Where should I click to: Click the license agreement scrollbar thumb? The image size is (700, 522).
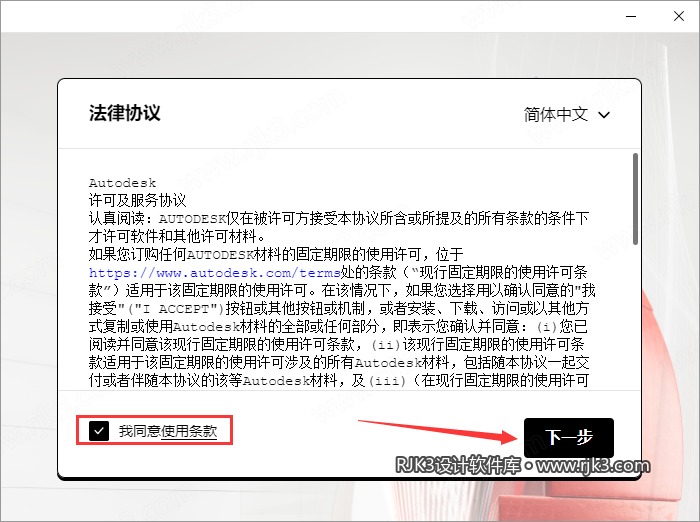click(x=635, y=199)
